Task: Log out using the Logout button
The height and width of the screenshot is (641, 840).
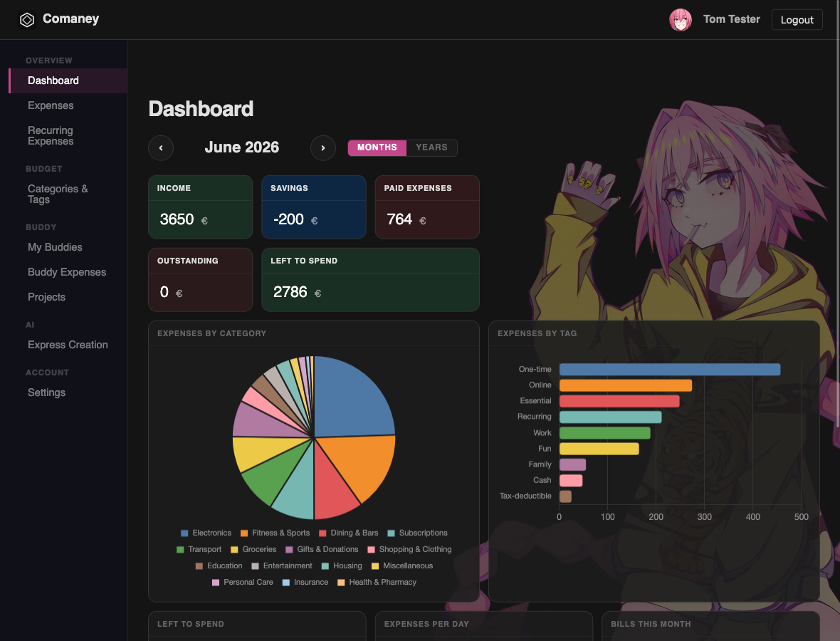Action: 797,20
